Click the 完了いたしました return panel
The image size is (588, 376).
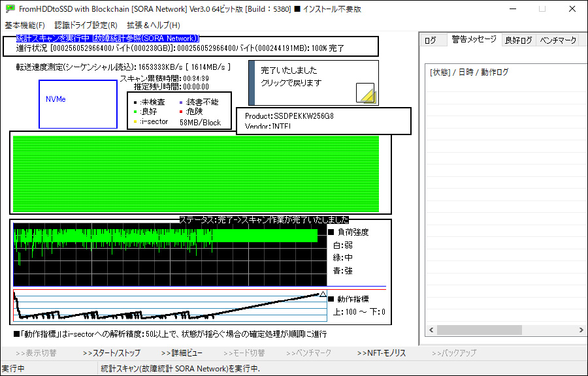[x=314, y=83]
